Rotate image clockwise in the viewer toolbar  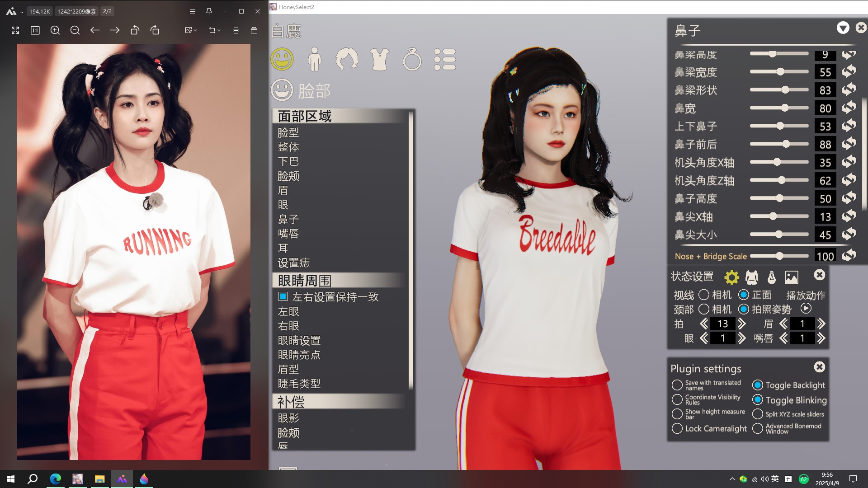(155, 30)
